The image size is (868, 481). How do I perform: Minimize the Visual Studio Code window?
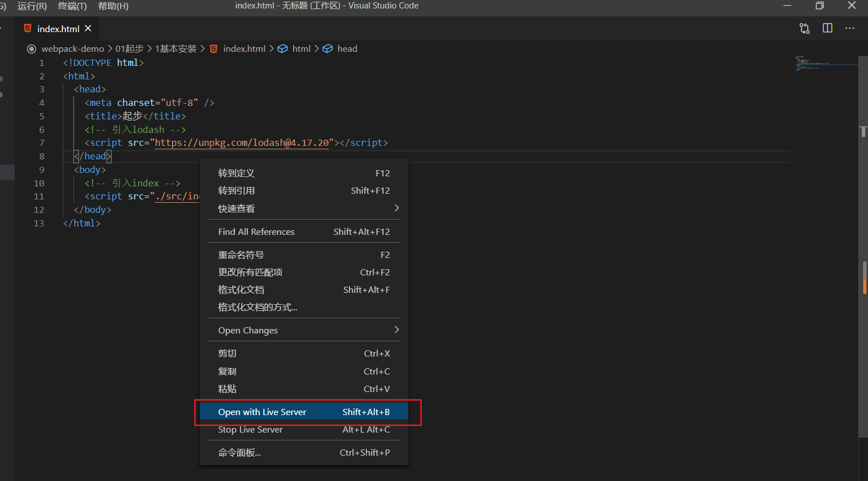click(x=787, y=6)
